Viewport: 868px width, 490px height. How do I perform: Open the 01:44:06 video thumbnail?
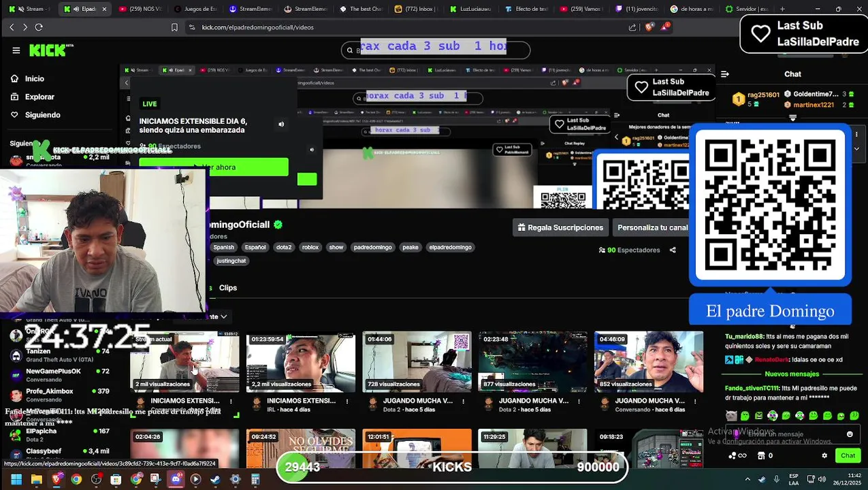pyautogui.click(x=417, y=361)
